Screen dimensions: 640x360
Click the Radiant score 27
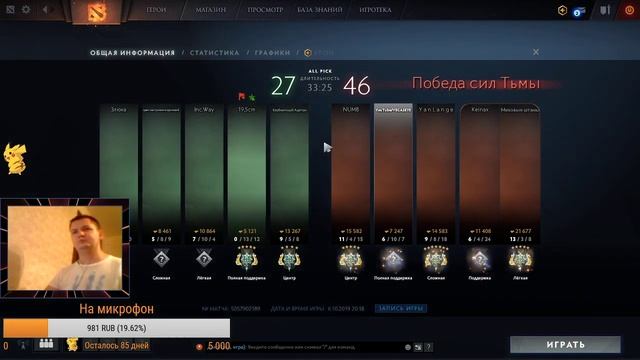(x=283, y=85)
